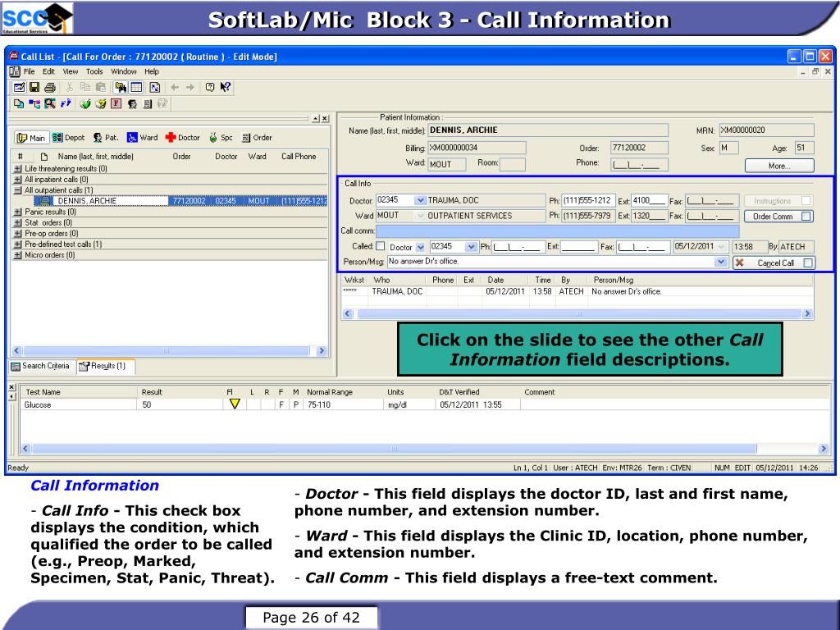Image resolution: width=840 pixels, height=630 pixels.
Task: Click the copy icon beside the scissors
Action: 84,87
